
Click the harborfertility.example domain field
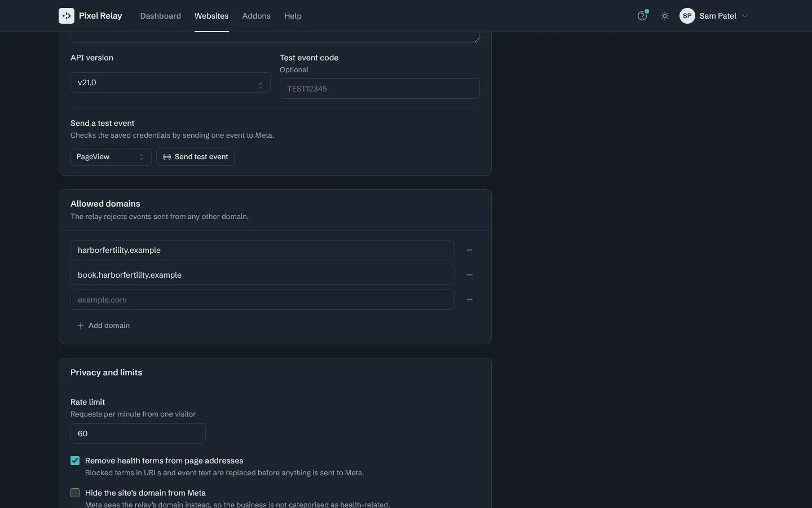click(263, 250)
